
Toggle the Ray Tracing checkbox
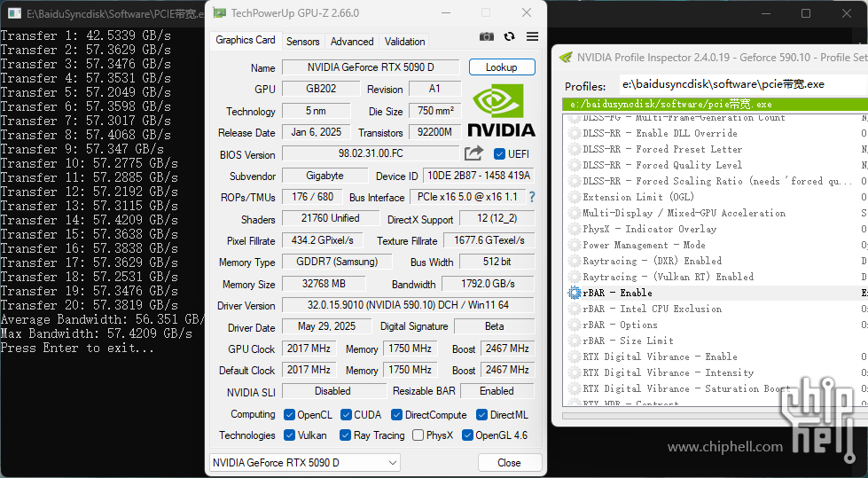pos(345,435)
